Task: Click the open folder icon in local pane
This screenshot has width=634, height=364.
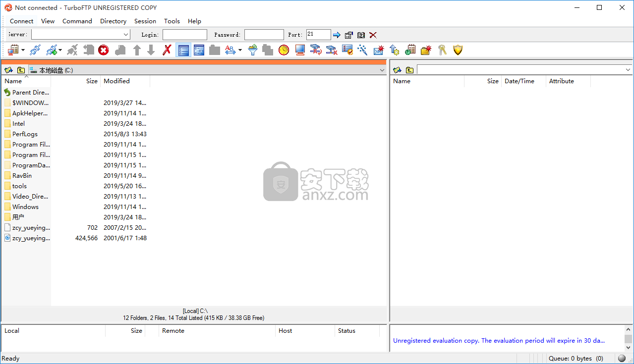Action: (x=8, y=70)
